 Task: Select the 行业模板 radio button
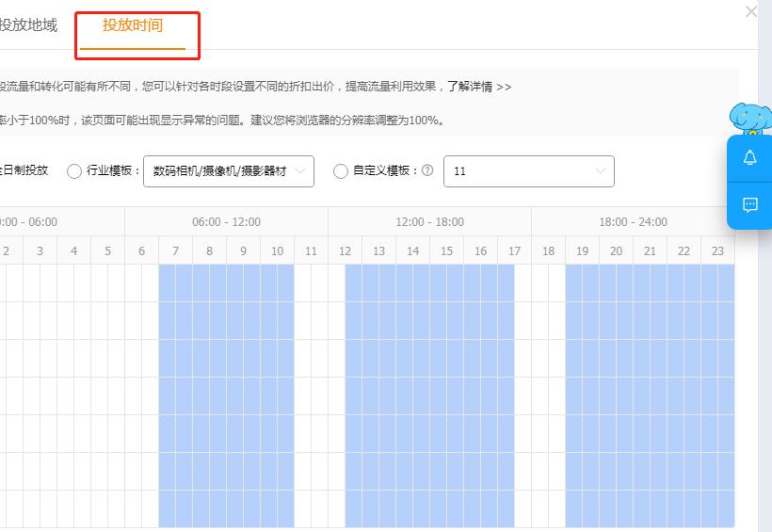pyautogui.click(x=73, y=171)
